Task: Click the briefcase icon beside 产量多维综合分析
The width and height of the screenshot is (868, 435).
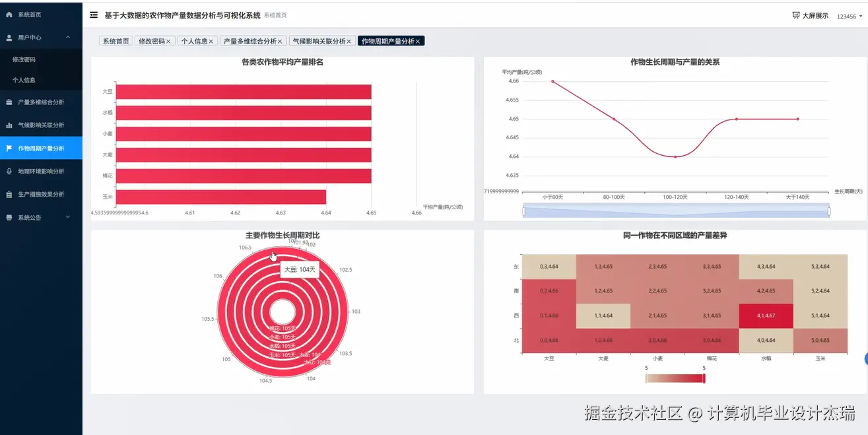Action: click(x=9, y=102)
